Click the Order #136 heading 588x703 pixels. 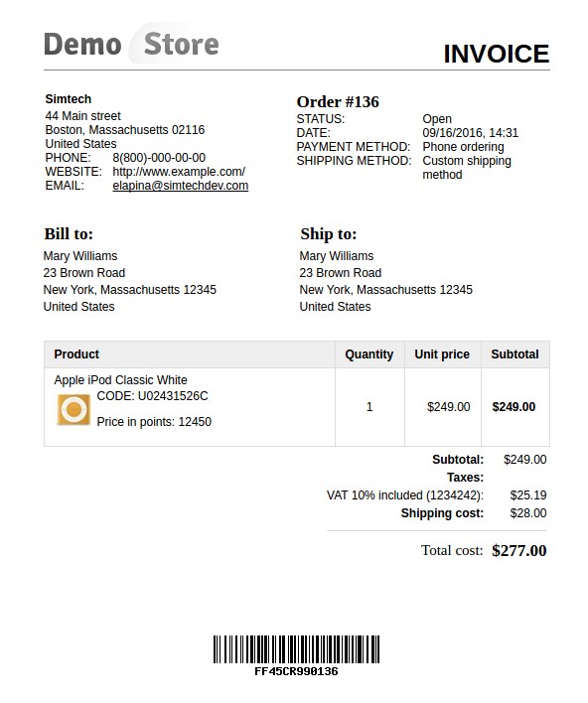(x=338, y=101)
